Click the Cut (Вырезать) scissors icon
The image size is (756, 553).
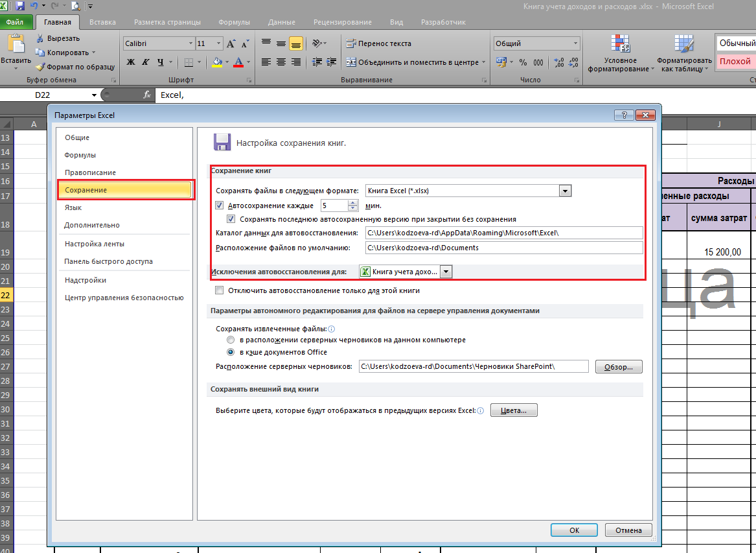click(x=40, y=38)
